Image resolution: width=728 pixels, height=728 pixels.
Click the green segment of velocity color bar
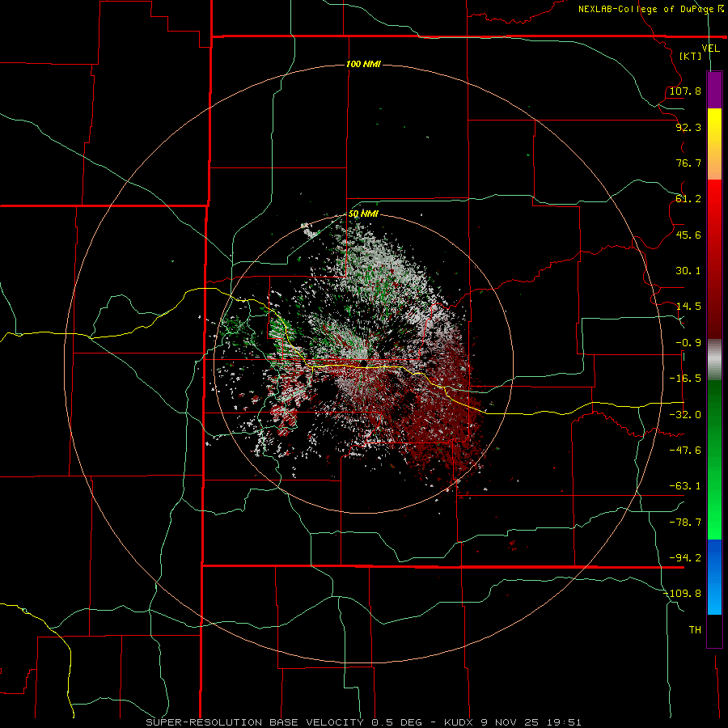pyautogui.click(x=714, y=459)
